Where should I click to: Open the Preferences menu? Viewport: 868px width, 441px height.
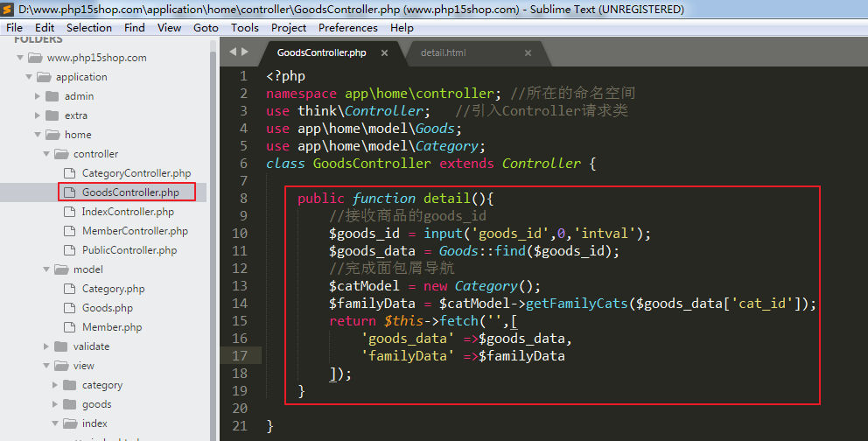[x=347, y=27]
